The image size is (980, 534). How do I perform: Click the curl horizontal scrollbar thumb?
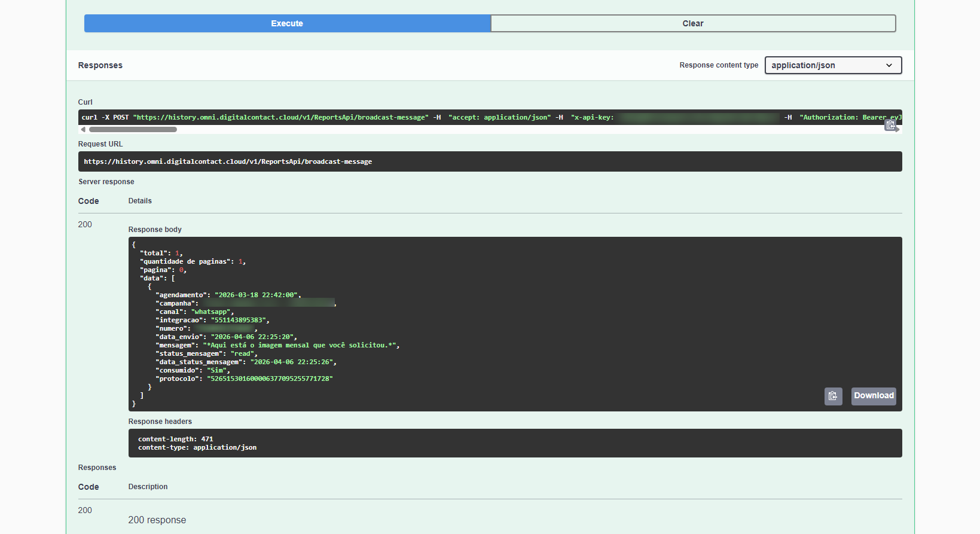pyautogui.click(x=133, y=129)
